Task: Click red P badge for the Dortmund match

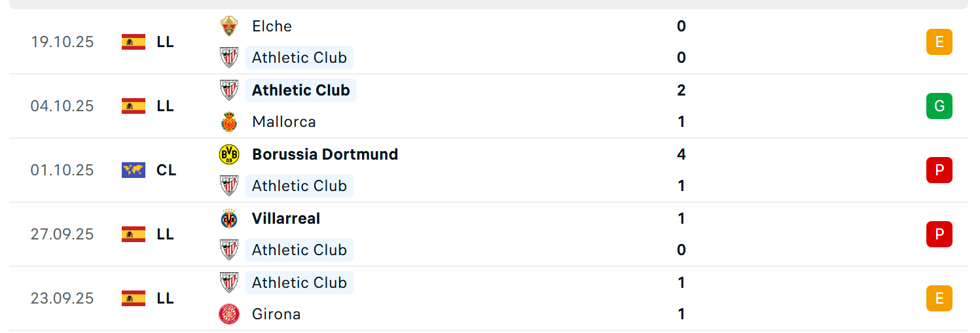Action: [939, 170]
